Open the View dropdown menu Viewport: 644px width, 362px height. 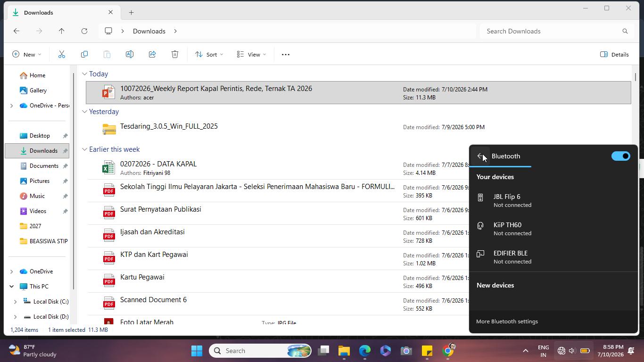(x=251, y=54)
